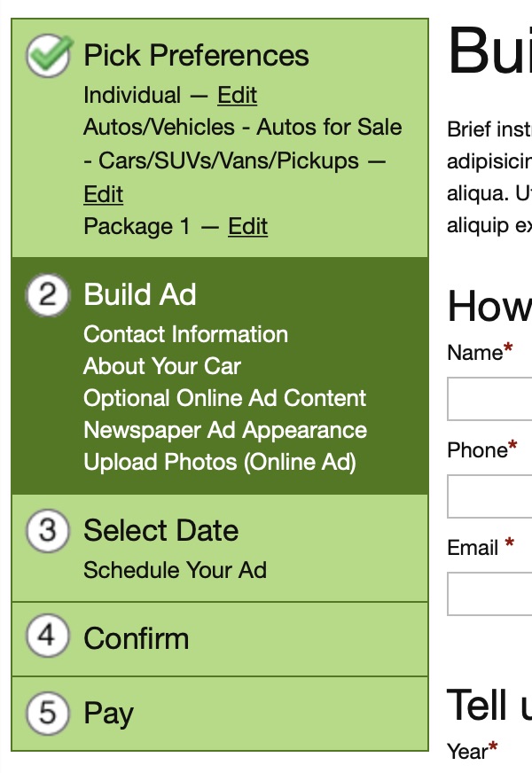The height and width of the screenshot is (773, 532).
Task: Jump to About Your Car section
Action: click(162, 366)
